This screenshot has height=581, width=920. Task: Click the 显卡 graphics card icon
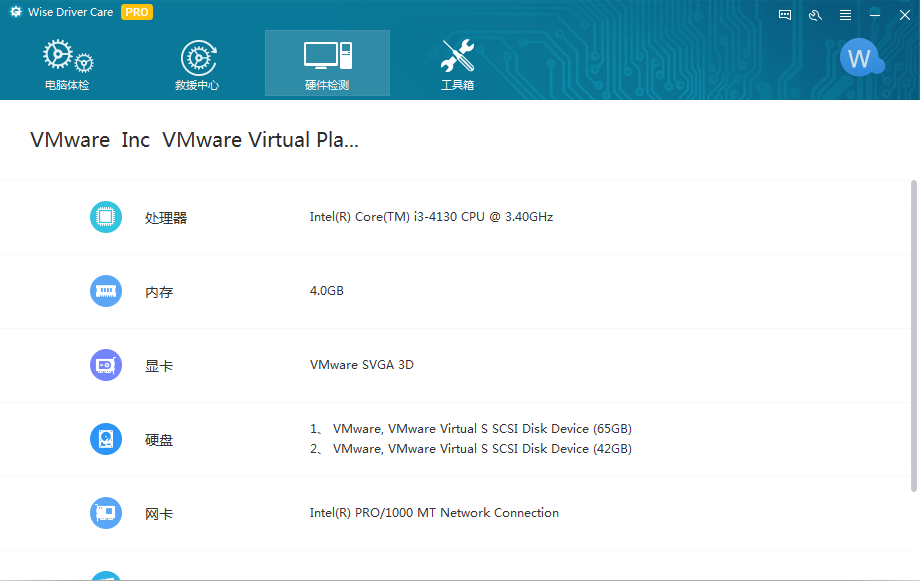point(106,365)
